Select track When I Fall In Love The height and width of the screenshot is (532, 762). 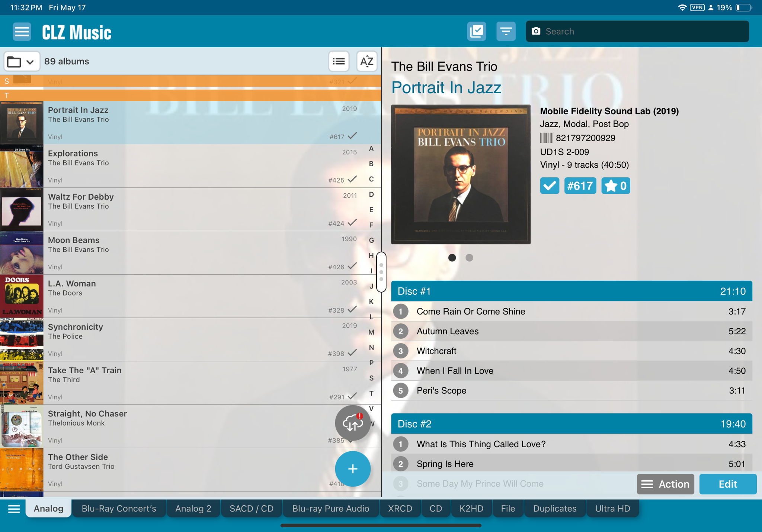[571, 371]
